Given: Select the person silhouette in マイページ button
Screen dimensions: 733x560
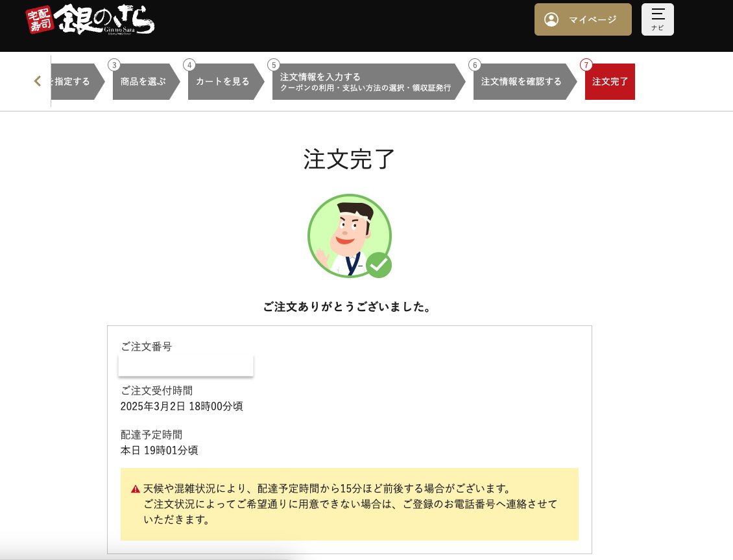Looking at the screenshot, I should coord(551,19).
